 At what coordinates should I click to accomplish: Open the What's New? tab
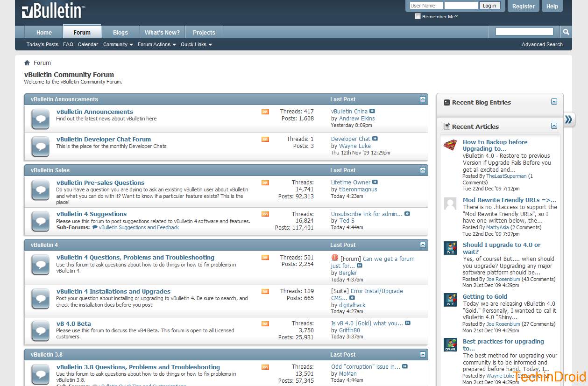[x=162, y=32]
